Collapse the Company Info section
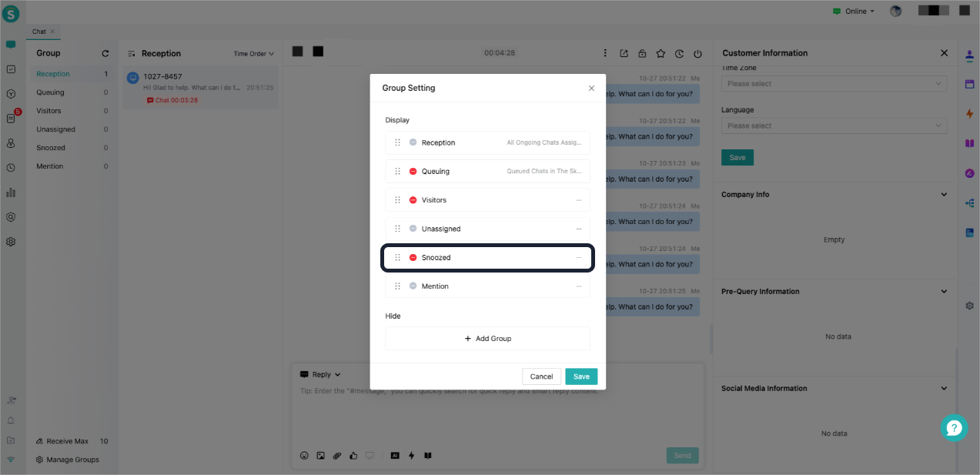Viewport: 980px width, 475px height. point(944,195)
